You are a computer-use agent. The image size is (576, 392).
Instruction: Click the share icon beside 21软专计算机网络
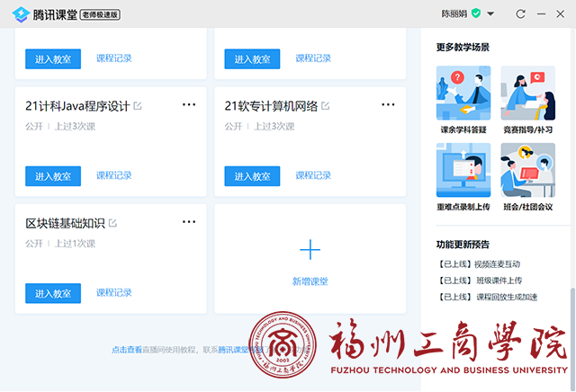click(x=324, y=106)
